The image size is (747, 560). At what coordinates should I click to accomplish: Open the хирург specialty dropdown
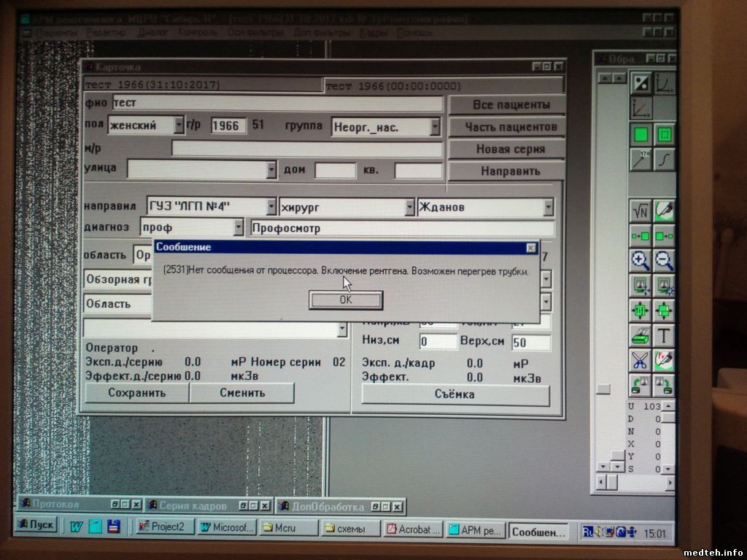point(409,207)
